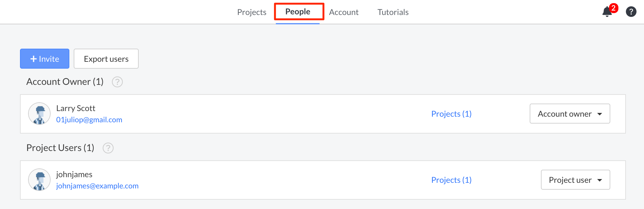The height and width of the screenshot is (209, 644).
Task: Select the People tab
Action: pos(298,12)
